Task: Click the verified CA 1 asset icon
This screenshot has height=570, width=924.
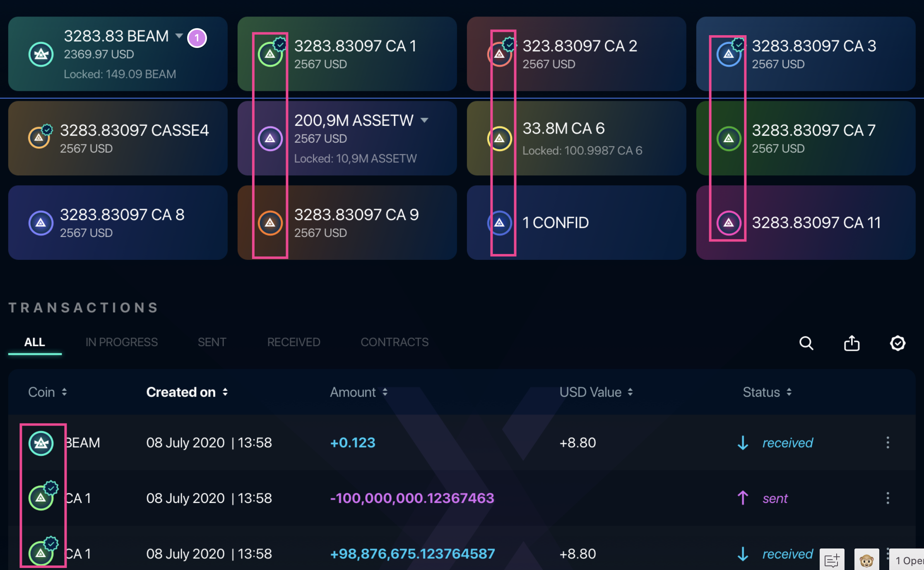Action: pyautogui.click(x=270, y=54)
